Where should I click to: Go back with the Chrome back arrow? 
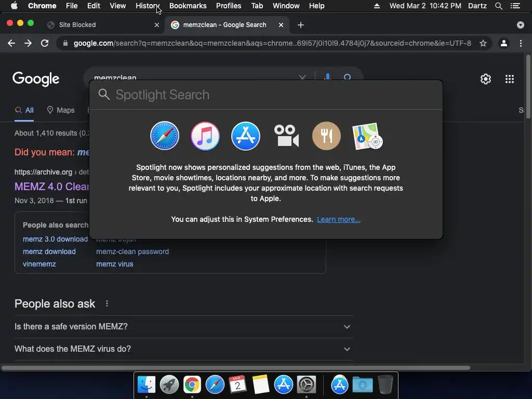pos(11,43)
